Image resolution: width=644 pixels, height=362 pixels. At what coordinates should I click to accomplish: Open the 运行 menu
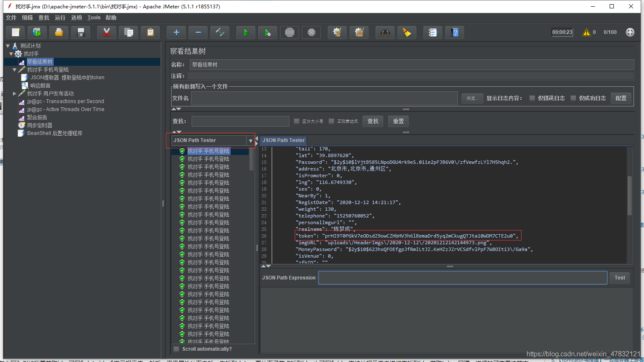coord(60,18)
